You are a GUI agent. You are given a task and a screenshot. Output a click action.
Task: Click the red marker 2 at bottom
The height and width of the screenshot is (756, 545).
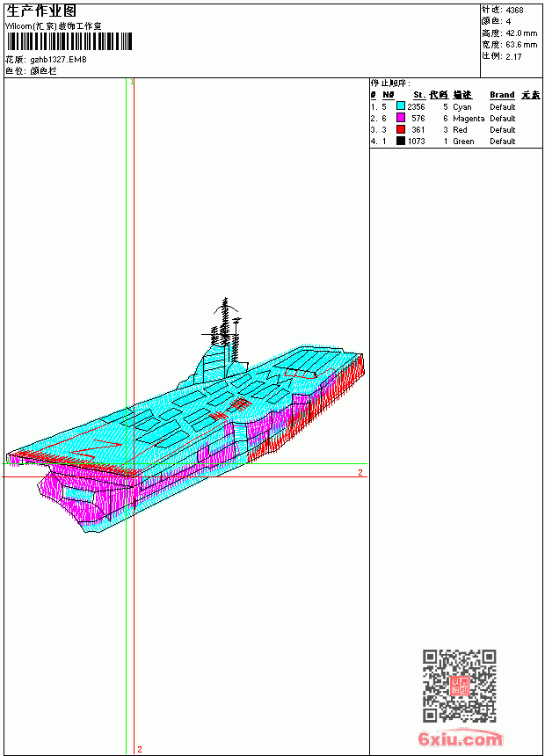140,749
